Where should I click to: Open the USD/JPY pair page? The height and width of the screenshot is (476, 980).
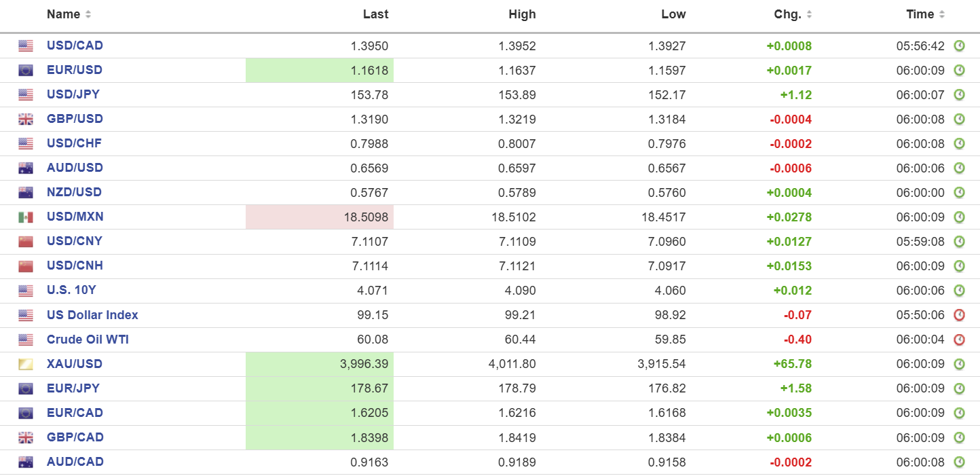(x=73, y=94)
